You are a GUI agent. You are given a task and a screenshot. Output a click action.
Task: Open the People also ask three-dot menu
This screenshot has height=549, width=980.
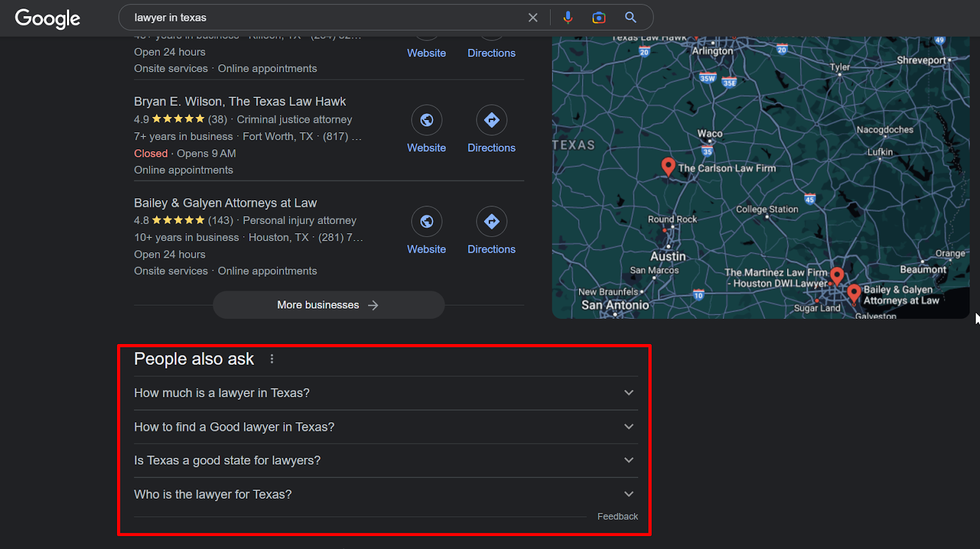point(272,359)
